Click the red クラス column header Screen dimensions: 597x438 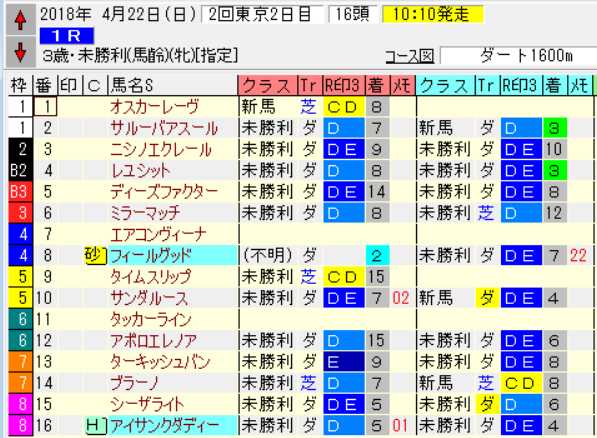point(268,85)
